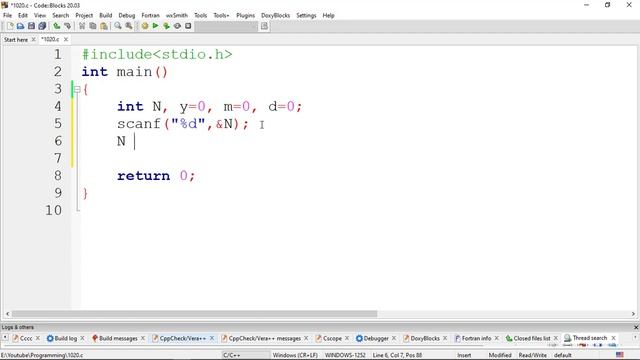Select the Thread search tab

590,338
